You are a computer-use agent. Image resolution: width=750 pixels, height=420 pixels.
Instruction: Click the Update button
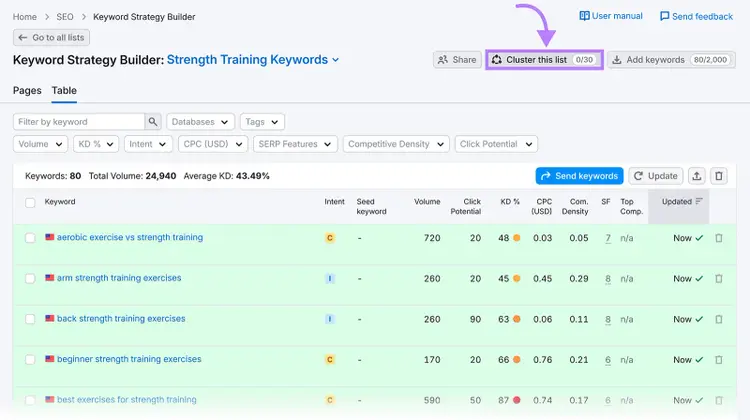656,176
